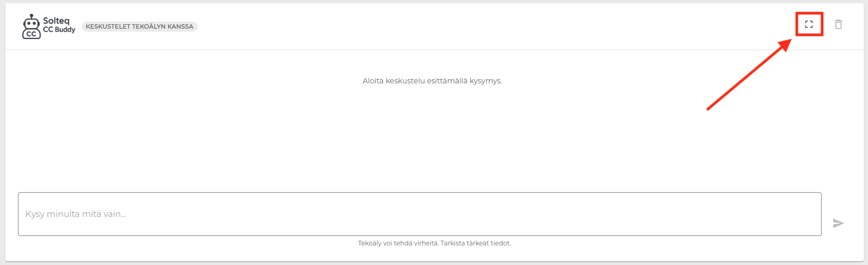Screen dimensions: 868x265
Task: Click the 'Tekoäly voi tehdä virheitä' disclaimer
Action: click(435, 243)
